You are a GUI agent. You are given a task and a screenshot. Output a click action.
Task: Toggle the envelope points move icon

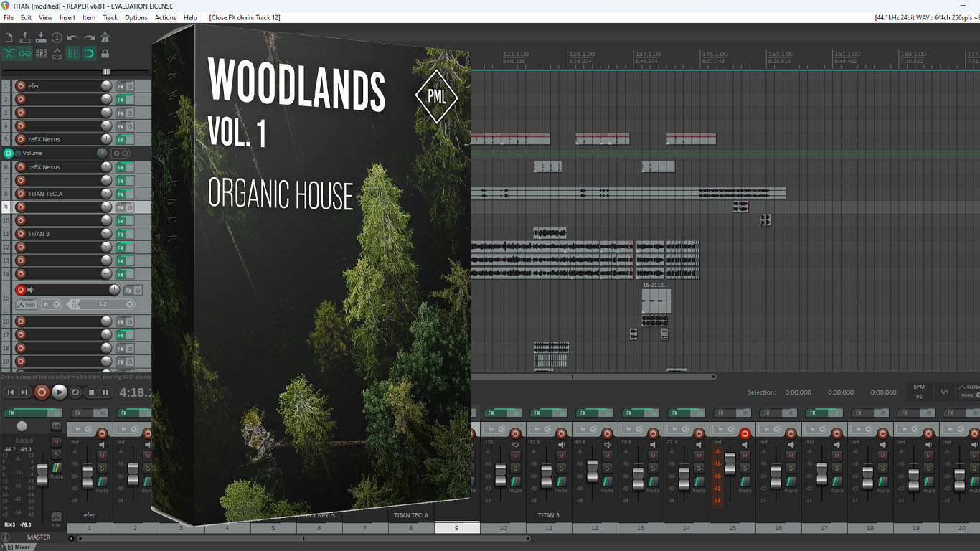[x=57, y=53]
